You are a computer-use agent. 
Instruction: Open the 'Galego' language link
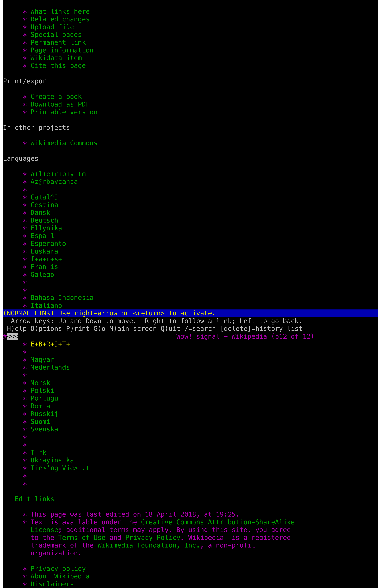click(x=42, y=275)
